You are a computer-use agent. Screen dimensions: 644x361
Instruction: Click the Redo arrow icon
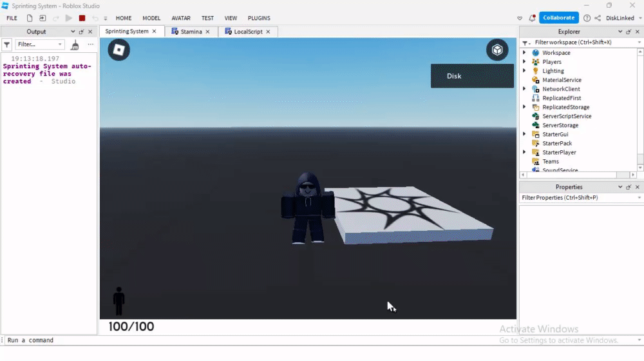point(56,18)
